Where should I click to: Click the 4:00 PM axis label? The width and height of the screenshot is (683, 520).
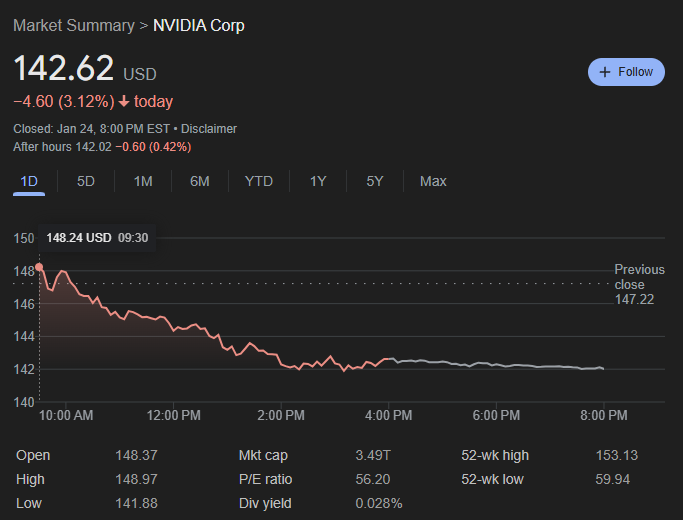coord(389,415)
